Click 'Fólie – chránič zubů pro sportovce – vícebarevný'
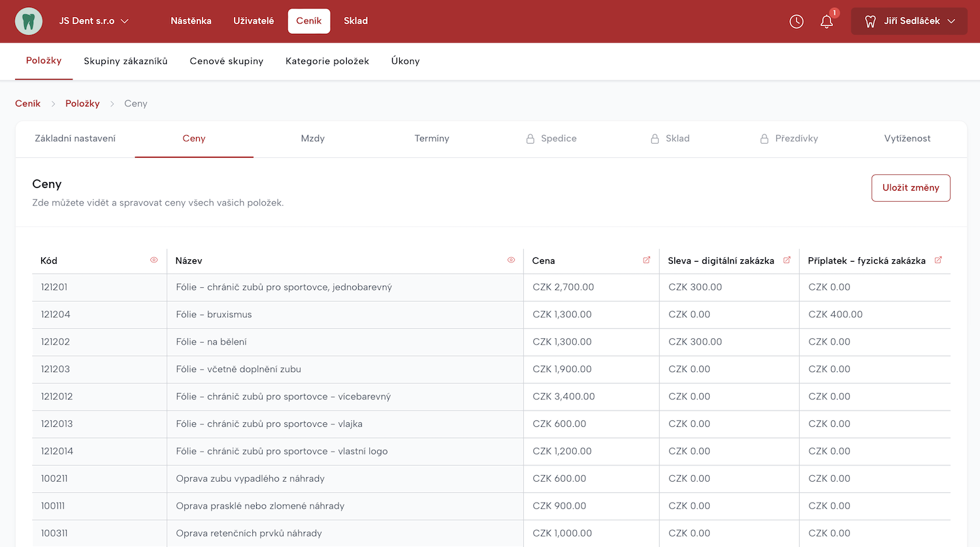 pyautogui.click(x=284, y=397)
